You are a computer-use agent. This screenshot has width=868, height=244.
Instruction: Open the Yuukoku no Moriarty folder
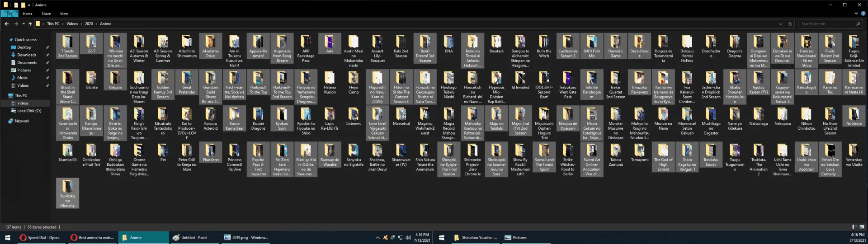68,193
